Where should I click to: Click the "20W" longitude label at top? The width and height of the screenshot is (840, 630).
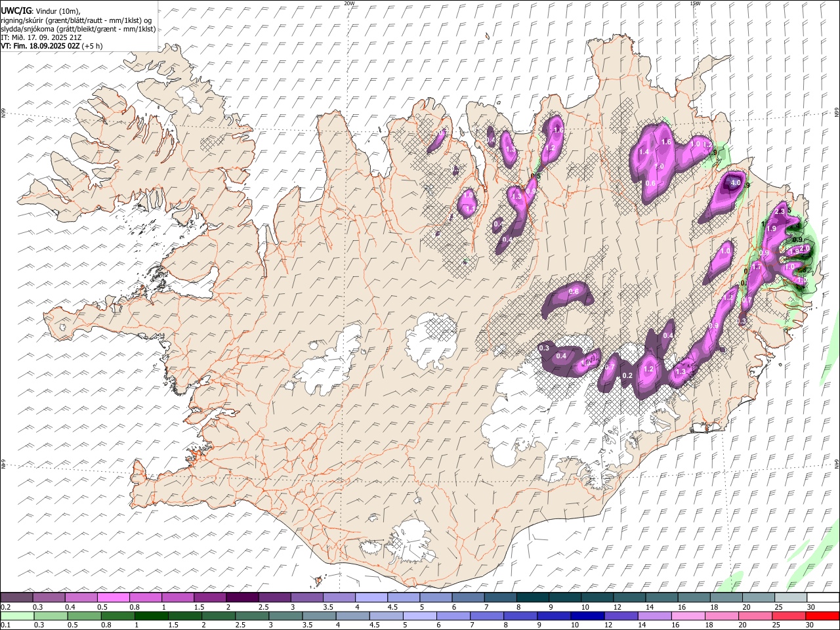(349, 3)
